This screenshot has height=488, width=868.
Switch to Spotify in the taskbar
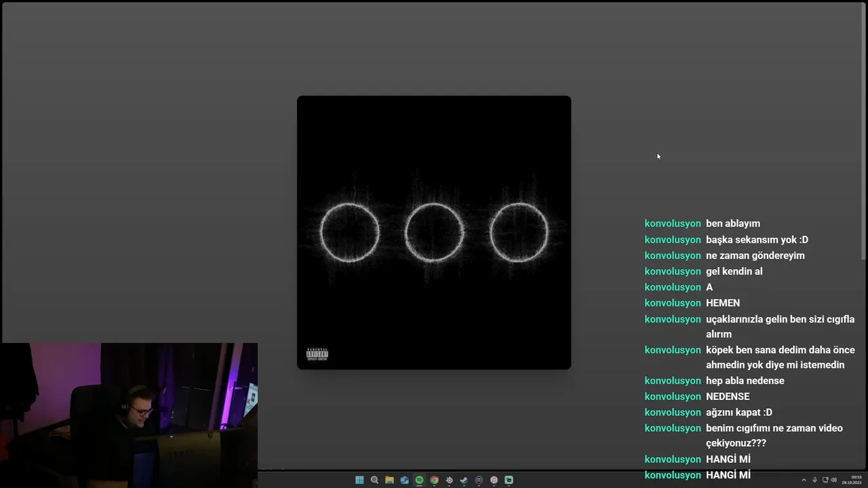coord(419,480)
